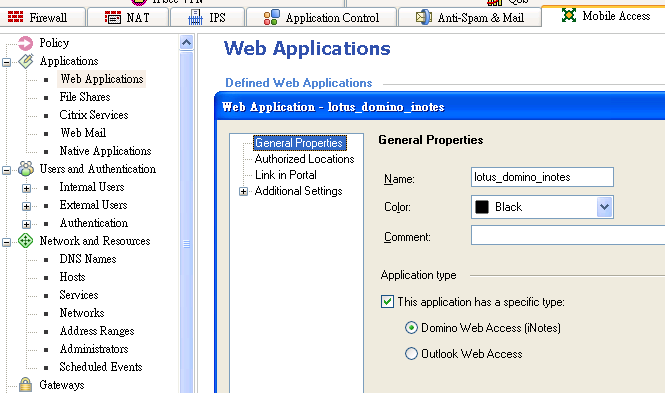Open Native Applications in the tree
Viewport: 665px width, 393px height.
click(x=105, y=151)
